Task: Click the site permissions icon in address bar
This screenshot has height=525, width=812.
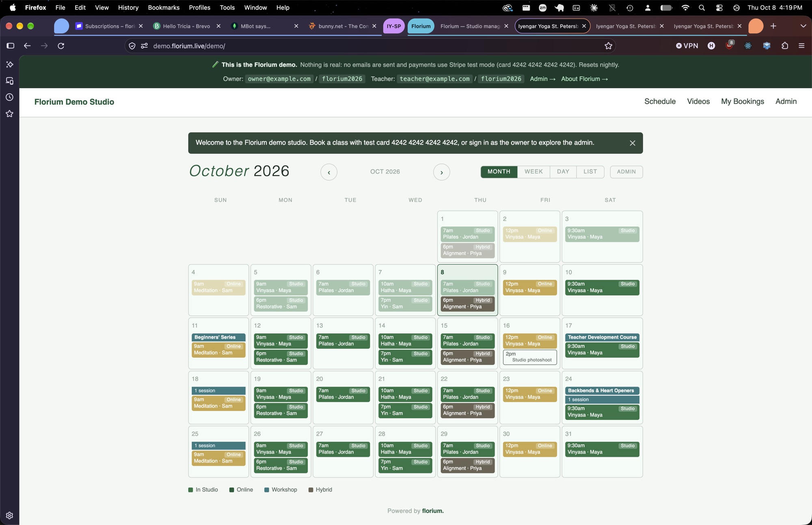Action: [144, 46]
